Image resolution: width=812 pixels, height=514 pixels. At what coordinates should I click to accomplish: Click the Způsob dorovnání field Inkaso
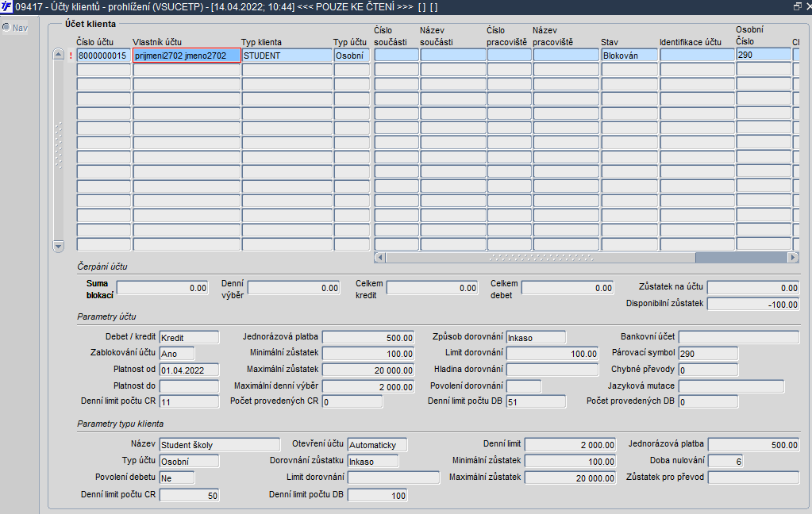536,337
